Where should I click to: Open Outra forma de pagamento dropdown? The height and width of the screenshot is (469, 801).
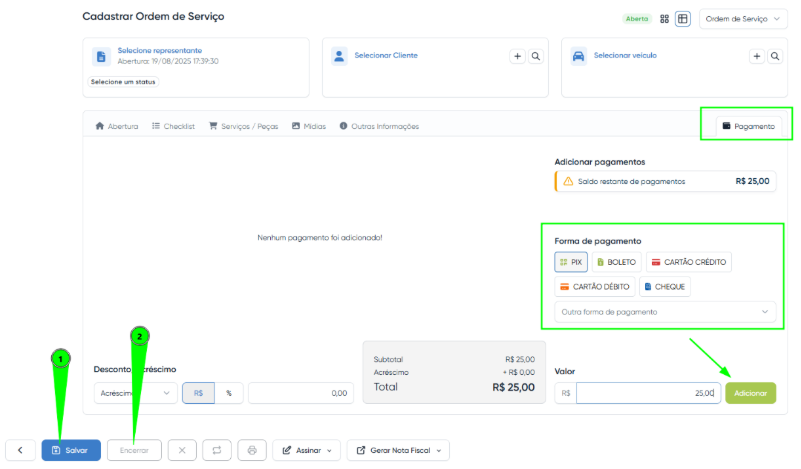click(x=665, y=312)
